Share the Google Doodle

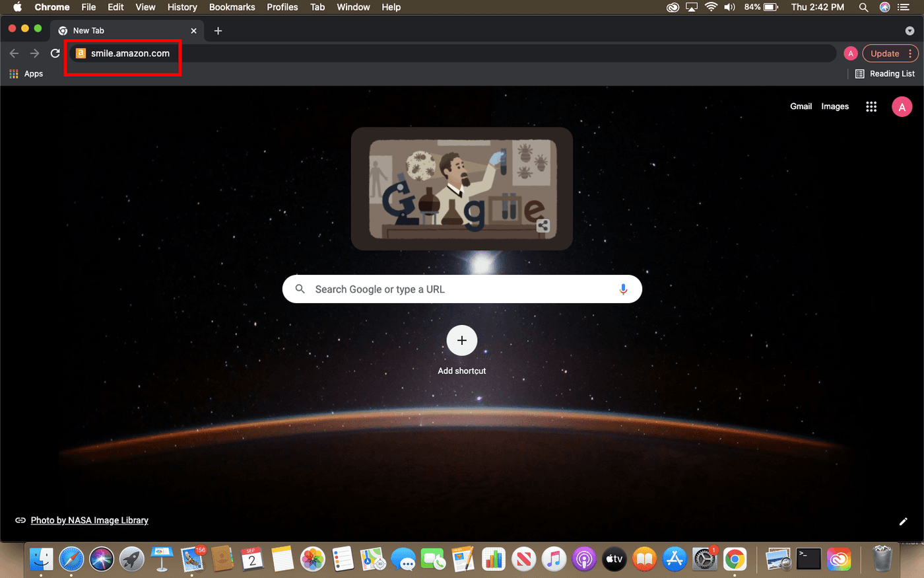pos(543,226)
